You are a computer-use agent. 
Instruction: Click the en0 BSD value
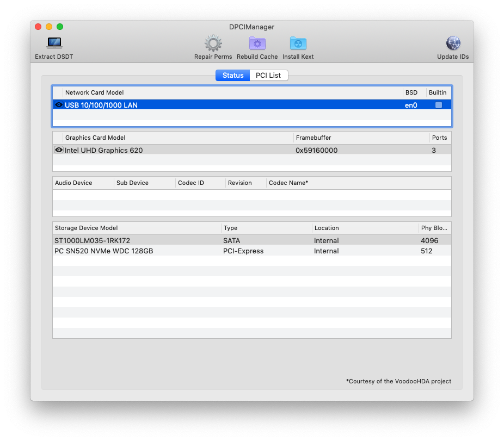411,105
